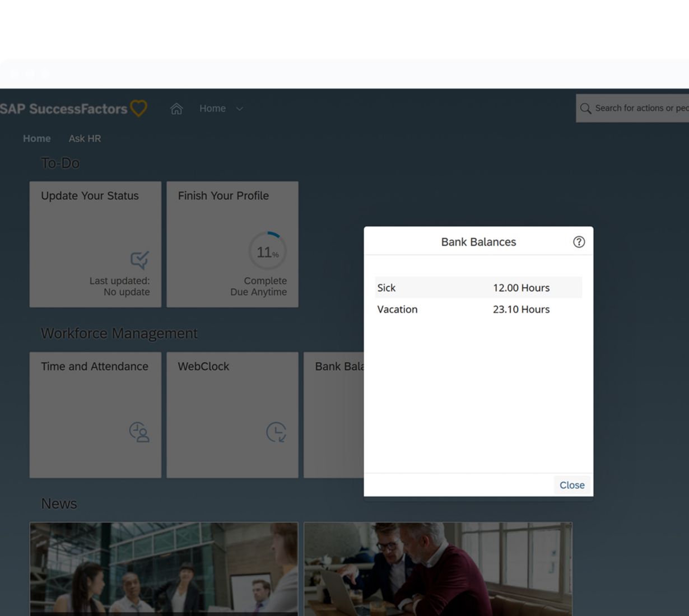Screen dimensions: 689x616
Task: Open the Home menu label in the top bar
Action: 212,109
